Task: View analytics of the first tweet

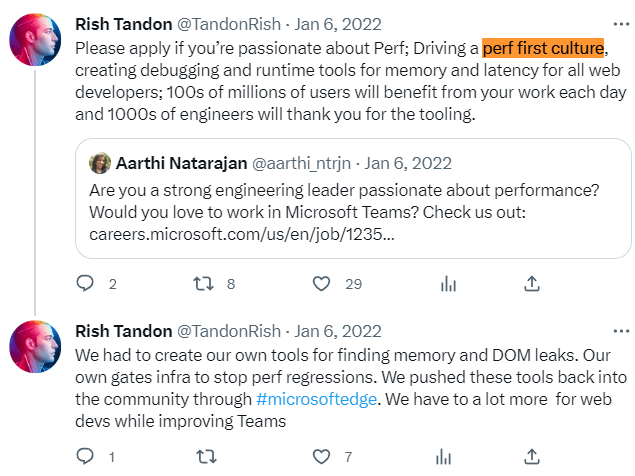Action: click(448, 284)
